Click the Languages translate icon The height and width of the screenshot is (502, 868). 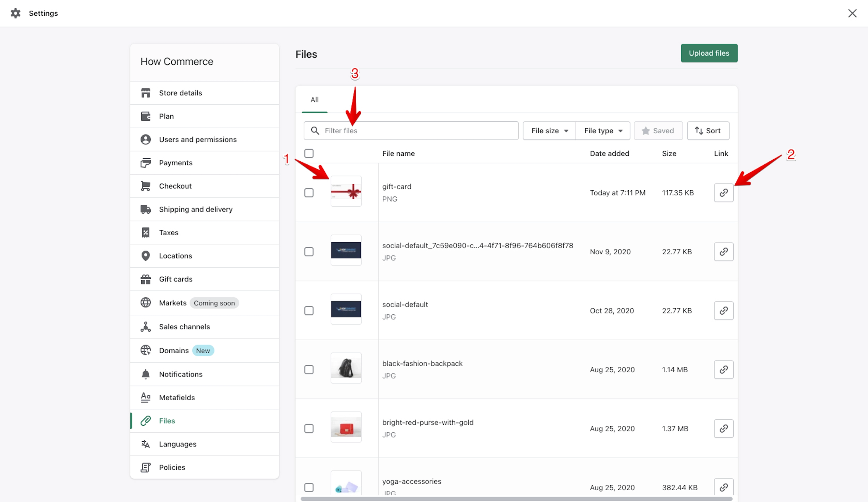tap(146, 444)
